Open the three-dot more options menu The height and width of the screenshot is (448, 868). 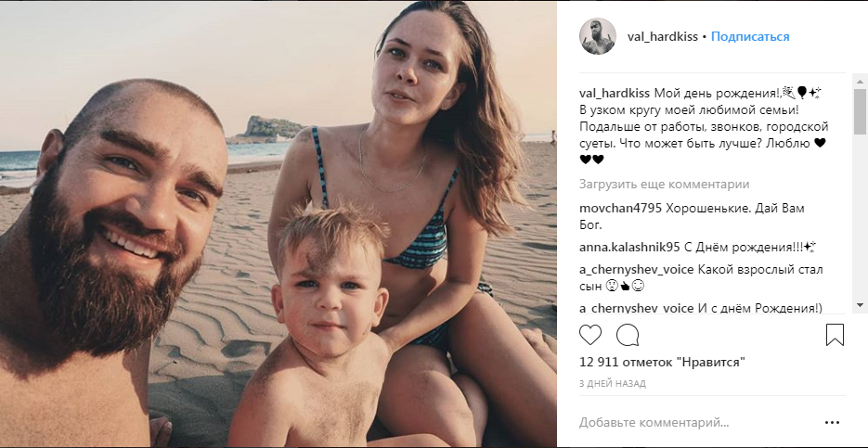click(x=832, y=422)
